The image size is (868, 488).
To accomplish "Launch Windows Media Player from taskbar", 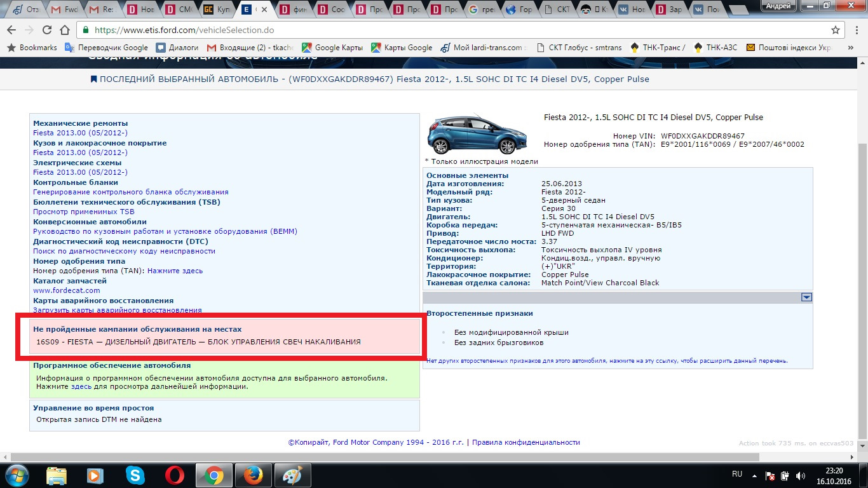I will pos(95,475).
